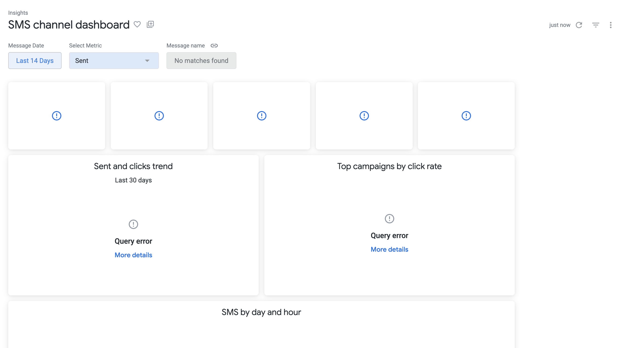This screenshot has height=348, width=644.
Task: Click the Message name label
Action: pyautogui.click(x=185, y=45)
